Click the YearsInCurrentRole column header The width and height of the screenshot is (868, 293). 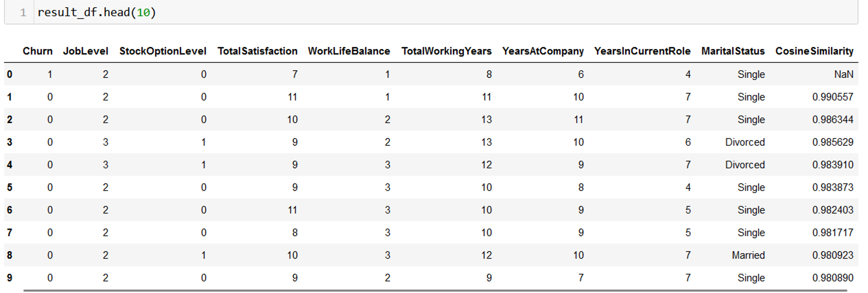(642, 51)
